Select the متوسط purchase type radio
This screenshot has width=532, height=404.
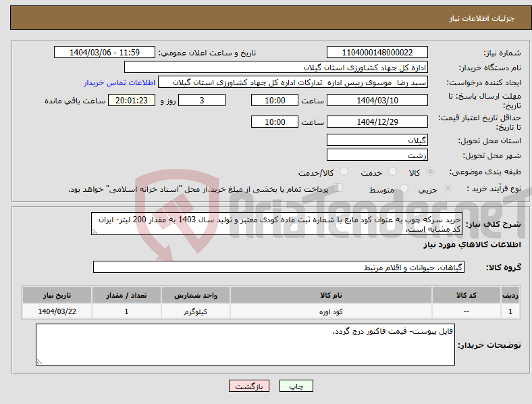[x=404, y=188]
